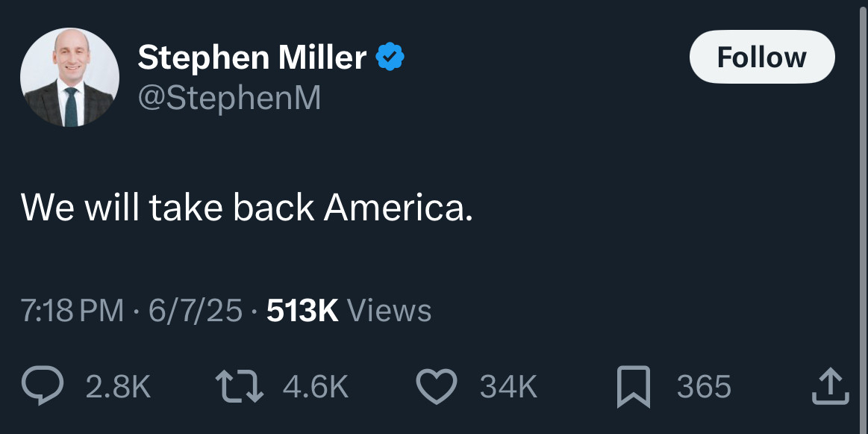Click the blue verified checkmark badge
This screenshot has width=868, height=434.
coord(390,58)
